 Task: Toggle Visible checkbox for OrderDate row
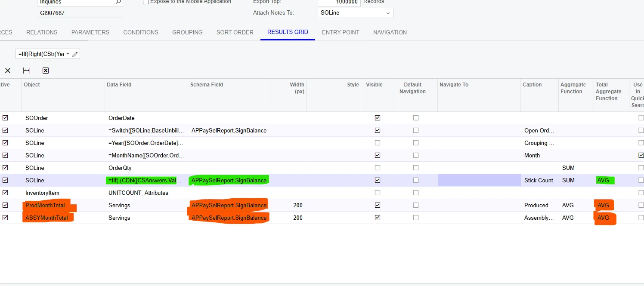[378, 118]
